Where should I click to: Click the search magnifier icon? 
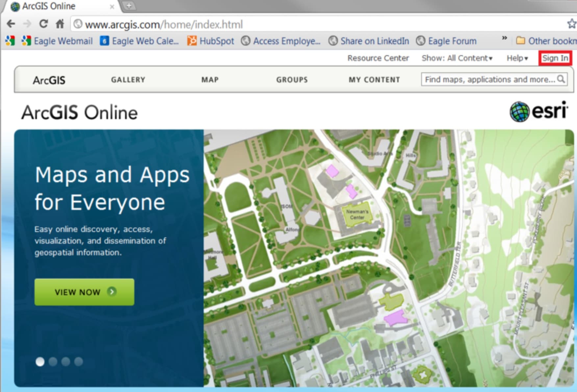pos(561,79)
